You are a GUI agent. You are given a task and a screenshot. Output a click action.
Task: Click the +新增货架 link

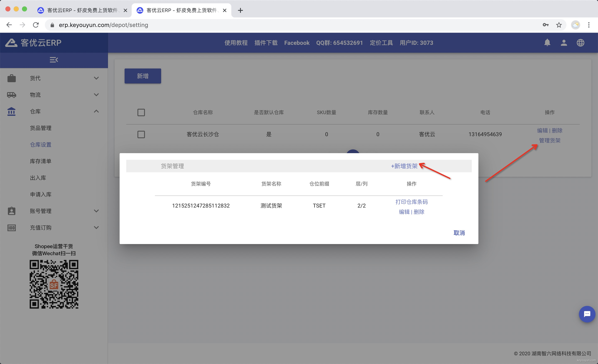tap(404, 166)
